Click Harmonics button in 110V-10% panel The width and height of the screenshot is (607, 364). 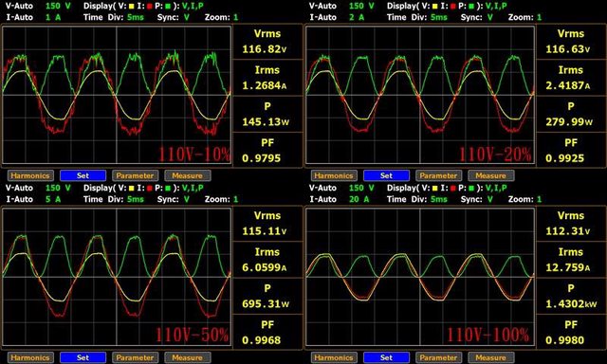coord(29,175)
